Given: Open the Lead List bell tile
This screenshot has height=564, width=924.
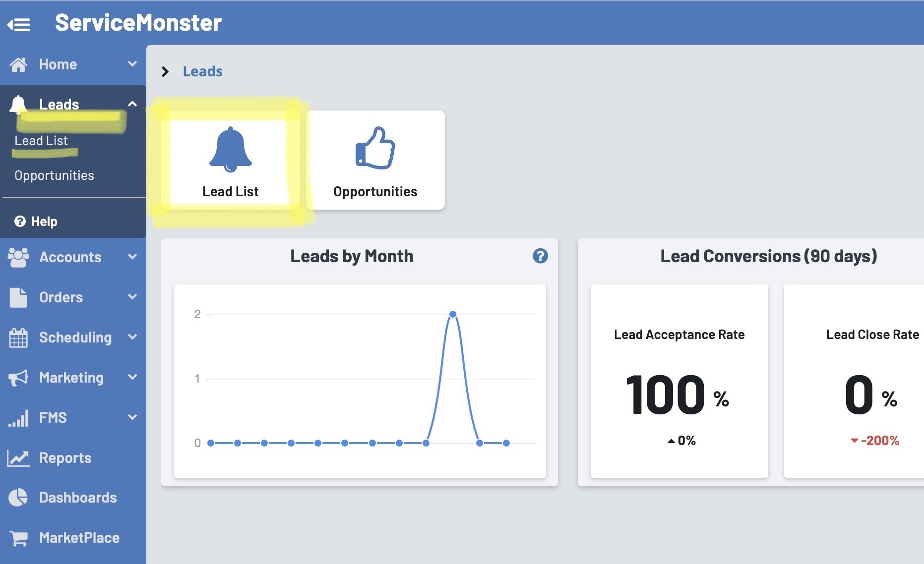Looking at the screenshot, I should [x=230, y=160].
